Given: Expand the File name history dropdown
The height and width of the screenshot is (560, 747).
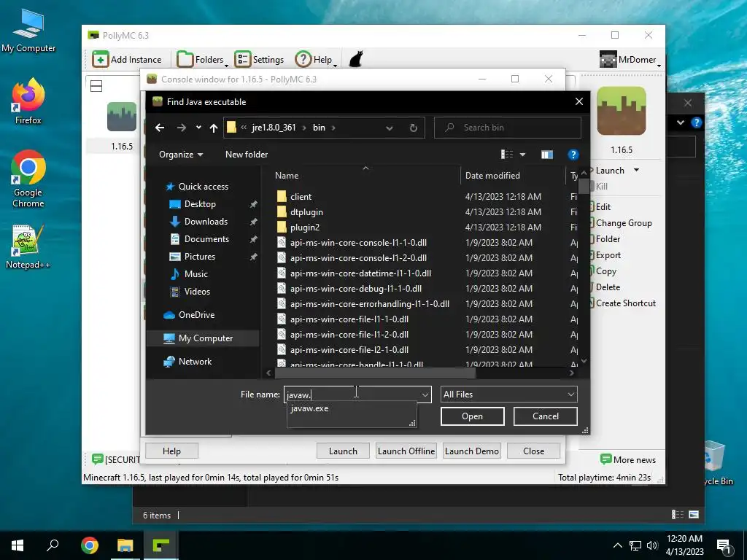Looking at the screenshot, I should pos(425,394).
